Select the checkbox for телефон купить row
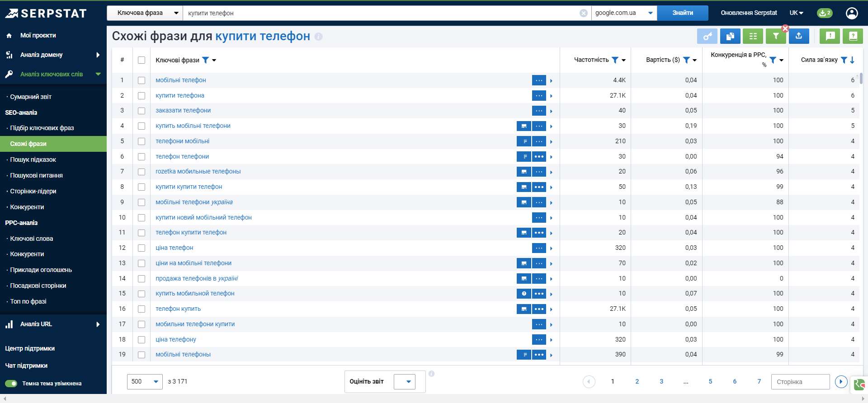The height and width of the screenshot is (403, 868). 142,309
